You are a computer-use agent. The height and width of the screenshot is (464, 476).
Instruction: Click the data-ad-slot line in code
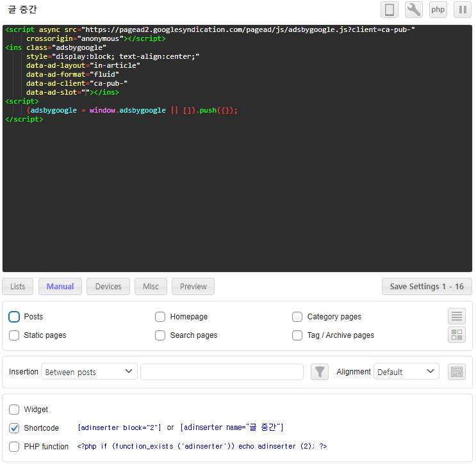(72, 92)
